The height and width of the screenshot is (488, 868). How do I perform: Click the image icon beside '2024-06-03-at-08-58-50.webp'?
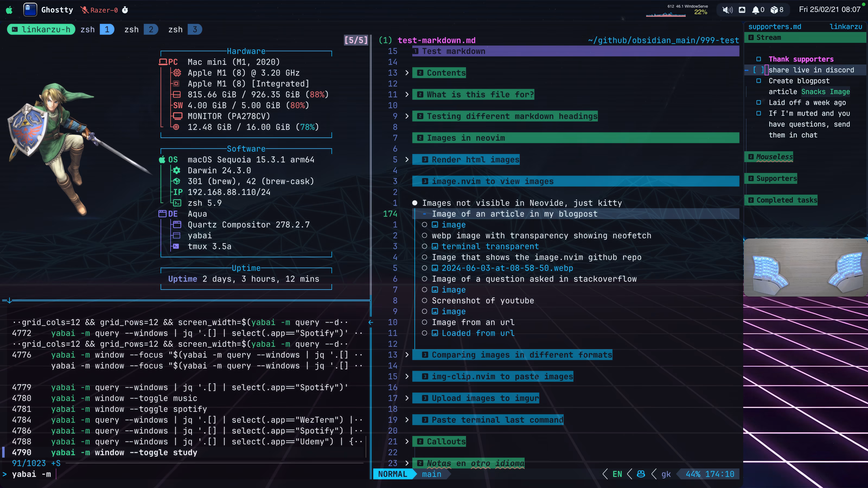point(435,268)
